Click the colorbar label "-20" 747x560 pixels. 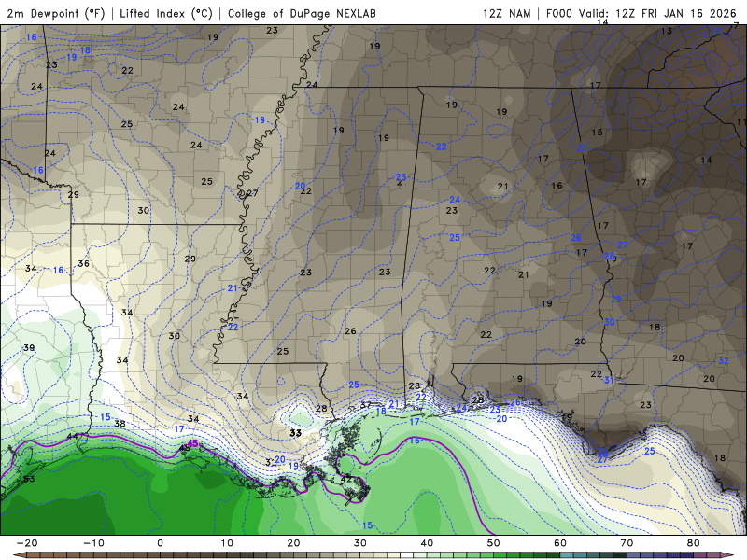(x=27, y=543)
